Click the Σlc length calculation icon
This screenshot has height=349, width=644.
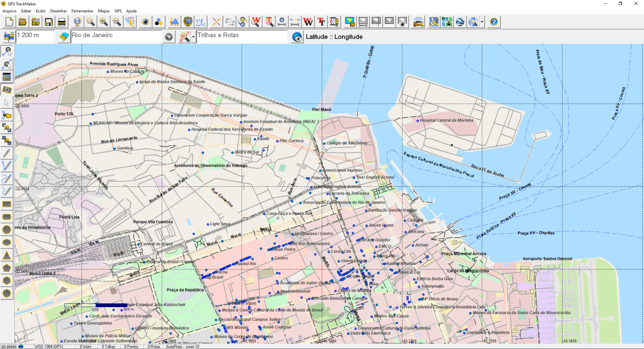[201, 22]
